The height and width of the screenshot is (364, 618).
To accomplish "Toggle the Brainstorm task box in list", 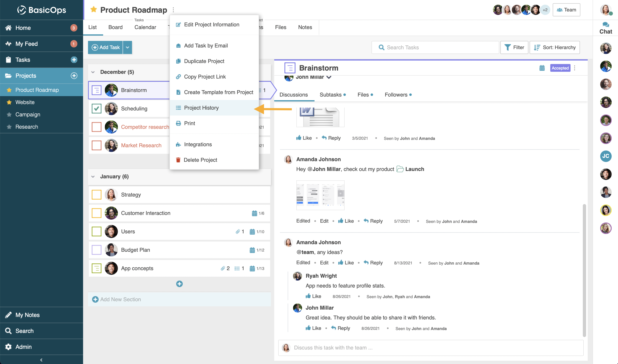I will click(96, 90).
